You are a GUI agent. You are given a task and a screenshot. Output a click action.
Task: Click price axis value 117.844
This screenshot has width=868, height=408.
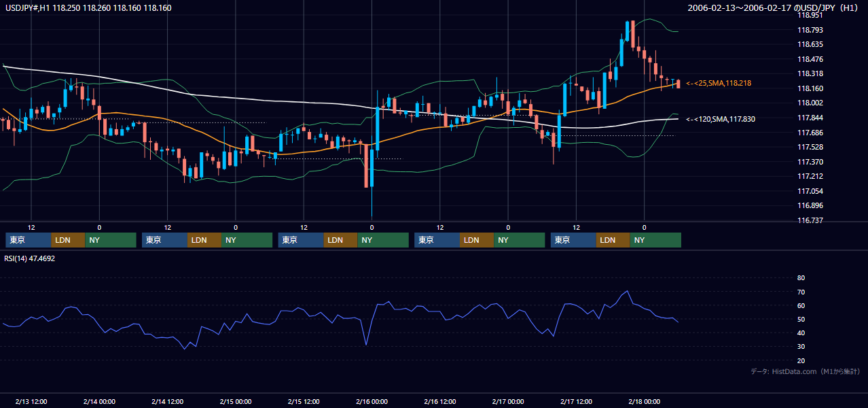810,118
